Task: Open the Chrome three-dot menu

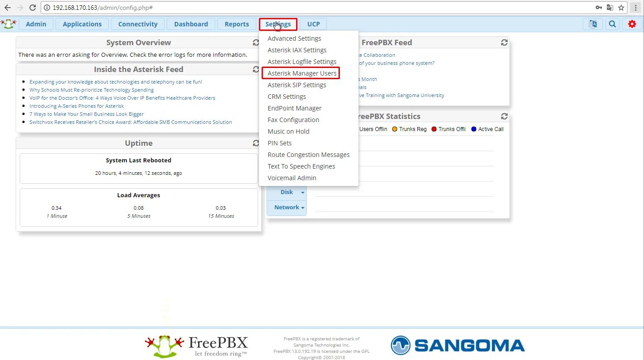Action: click(x=636, y=8)
